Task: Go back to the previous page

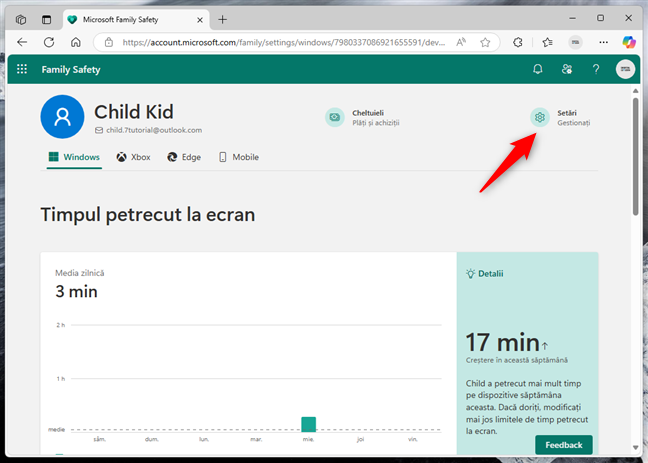Action: (22, 42)
